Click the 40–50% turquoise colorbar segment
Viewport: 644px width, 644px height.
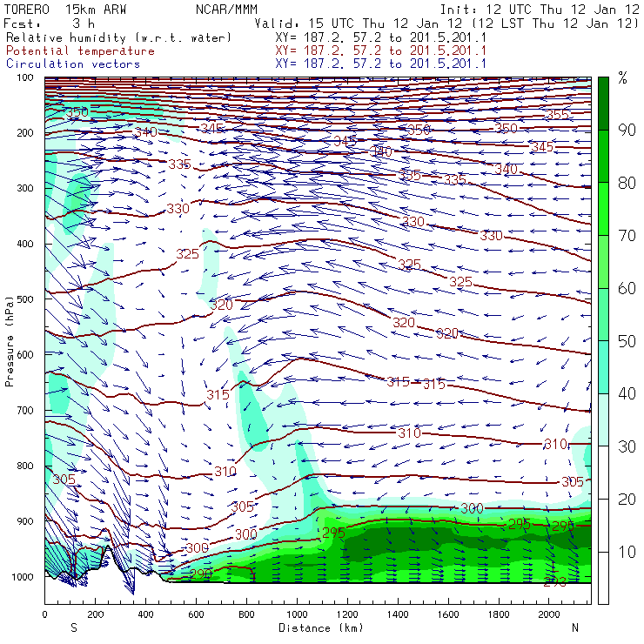click(x=603, y=367)
